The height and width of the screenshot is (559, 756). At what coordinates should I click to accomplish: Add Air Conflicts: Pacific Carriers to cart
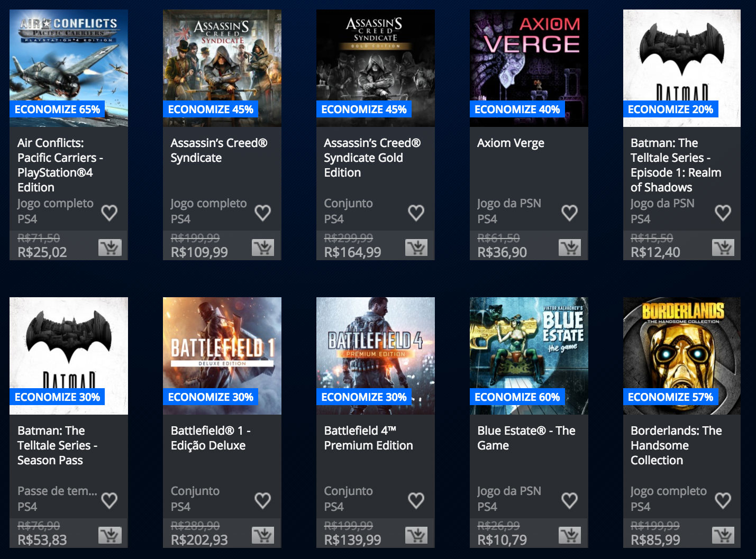click(110, 248)
